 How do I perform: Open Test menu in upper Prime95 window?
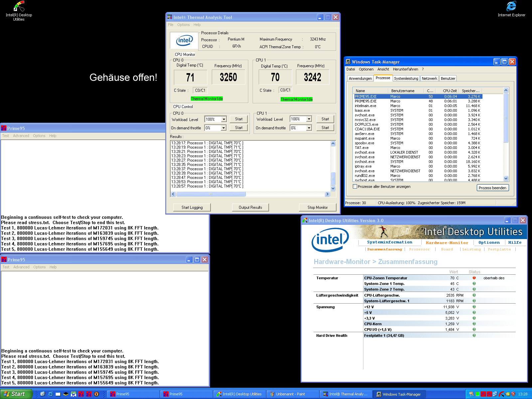point(6,136)
